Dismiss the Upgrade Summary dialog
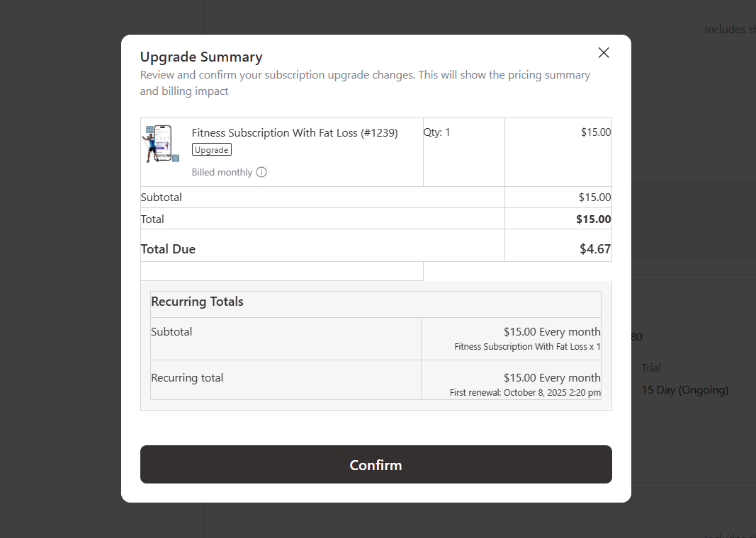Image resolution: width=756 pixels, height=538 pixels. [603, 52]
